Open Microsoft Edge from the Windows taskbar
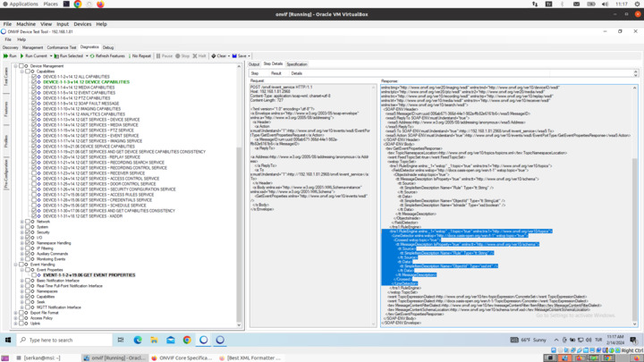This screenshot has width=644, height=362. coord(138,340)
